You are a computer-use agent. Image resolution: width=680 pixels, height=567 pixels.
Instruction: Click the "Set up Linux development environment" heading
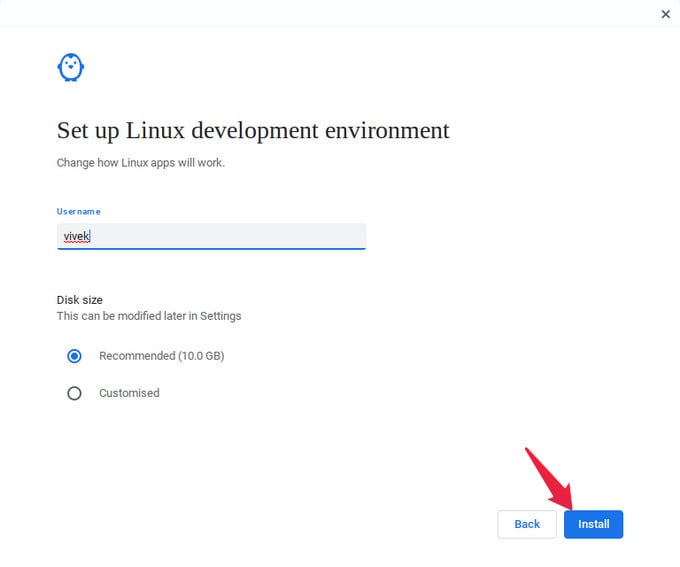pos(253,130)
